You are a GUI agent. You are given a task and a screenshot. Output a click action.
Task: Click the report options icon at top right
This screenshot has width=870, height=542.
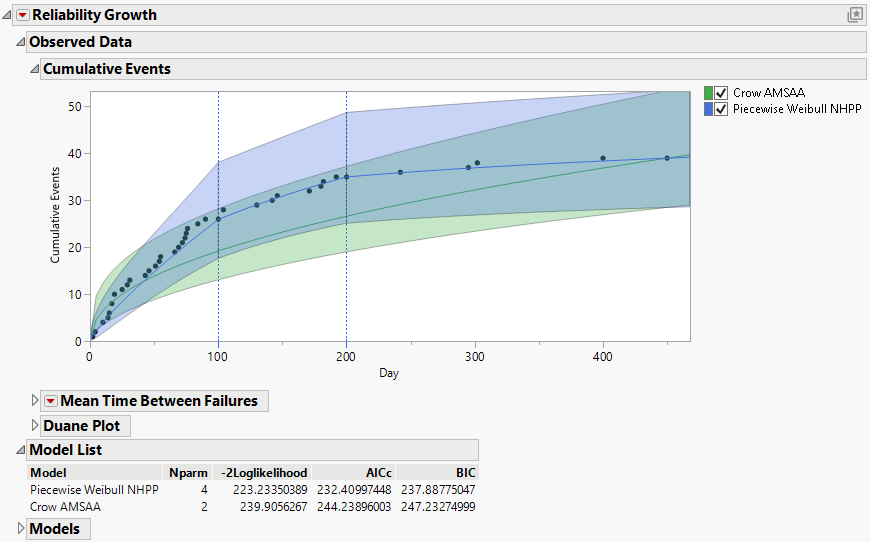pyautogui.click(x=855, y=15)
